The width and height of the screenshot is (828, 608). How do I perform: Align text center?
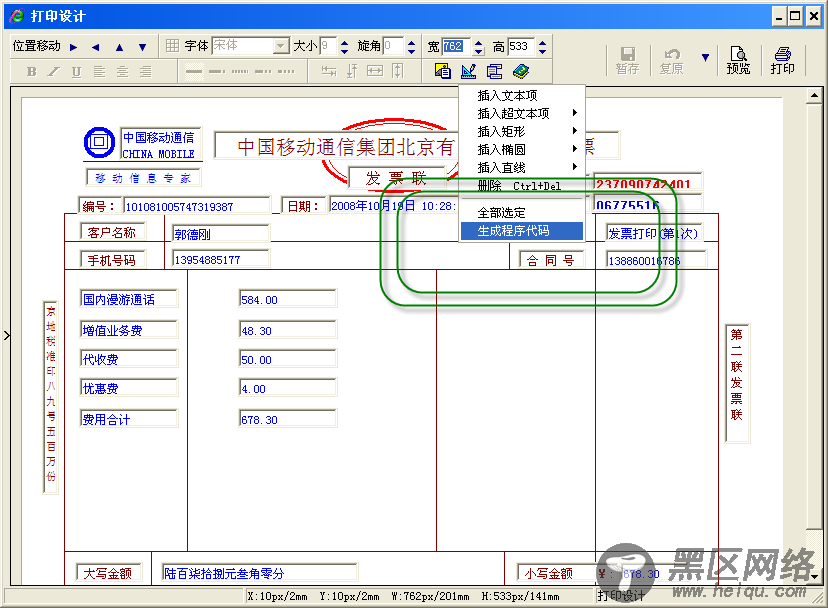click(123, 71)
